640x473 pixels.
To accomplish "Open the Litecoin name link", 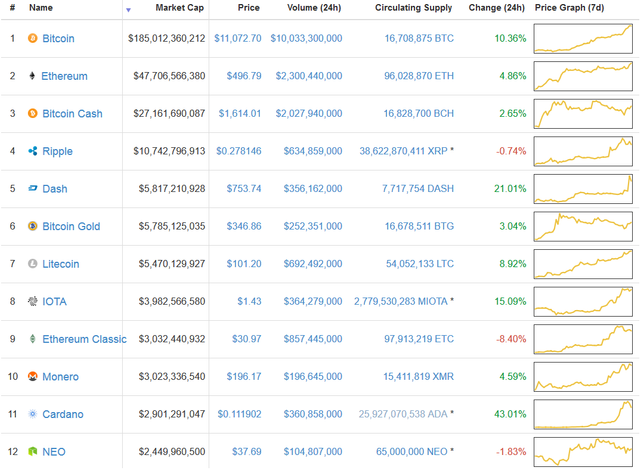I will pos(61,264).
